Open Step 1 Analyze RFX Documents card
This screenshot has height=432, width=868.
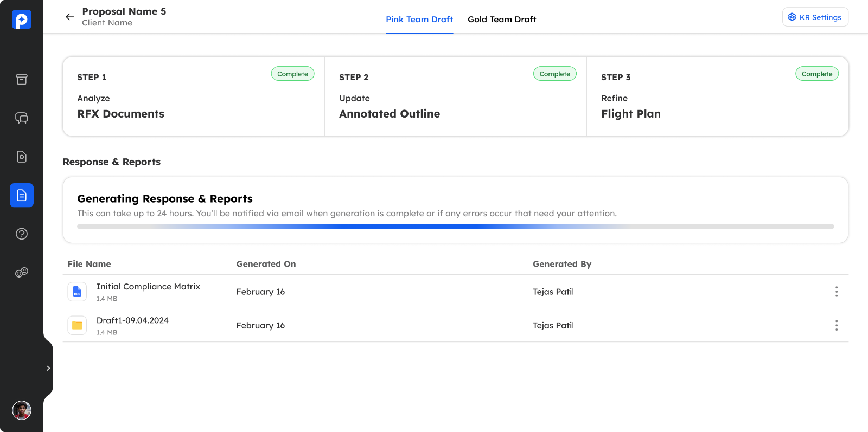tap(194, 96)
